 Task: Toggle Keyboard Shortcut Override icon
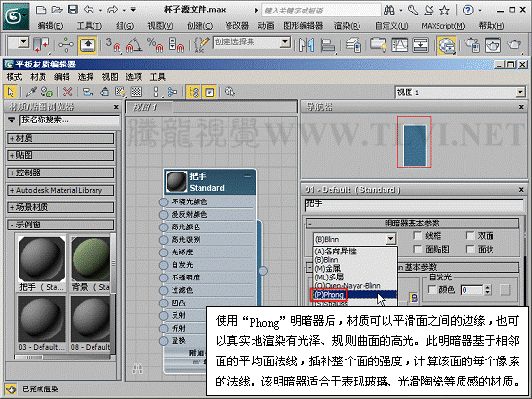pos(88,44)
